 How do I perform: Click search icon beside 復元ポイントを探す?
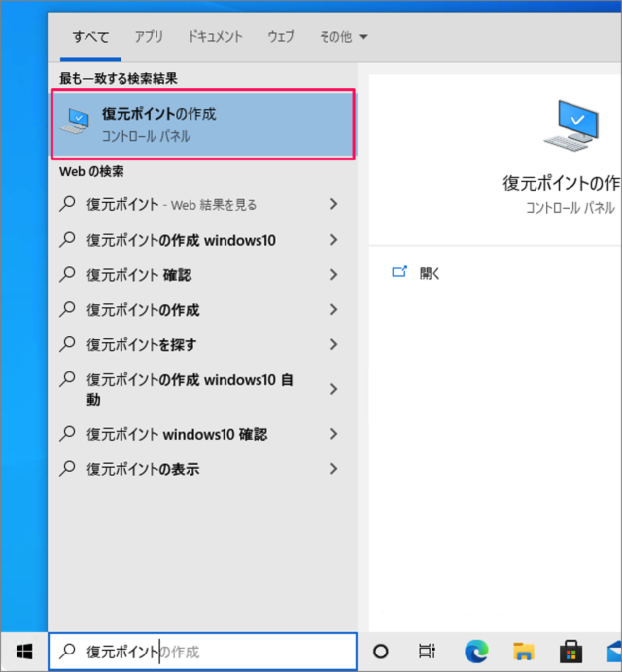point(67,344)
